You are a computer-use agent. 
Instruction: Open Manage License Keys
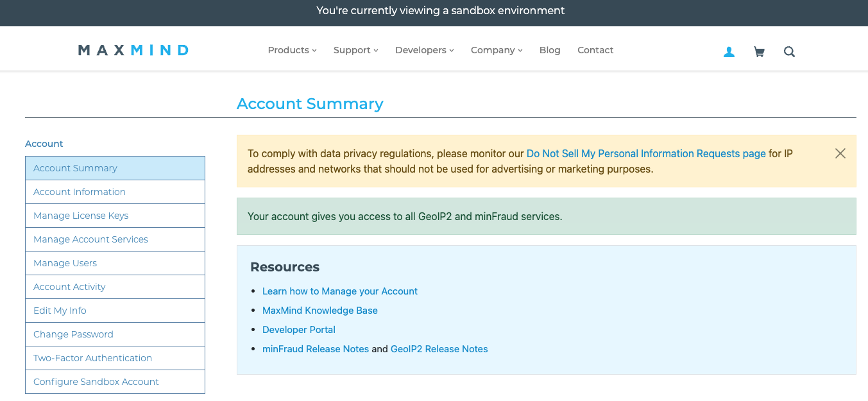click(81, 216)
